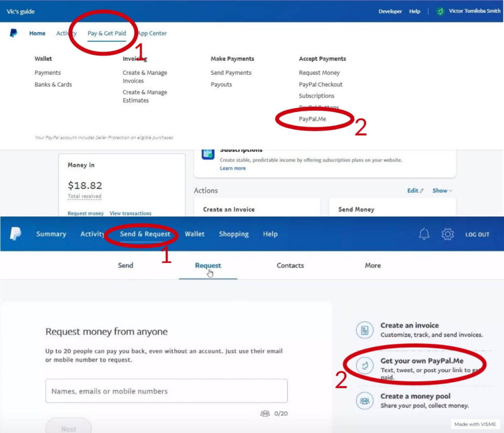Click the PayPal.Me link icon
504x433 pixels.
pos(365,366)
